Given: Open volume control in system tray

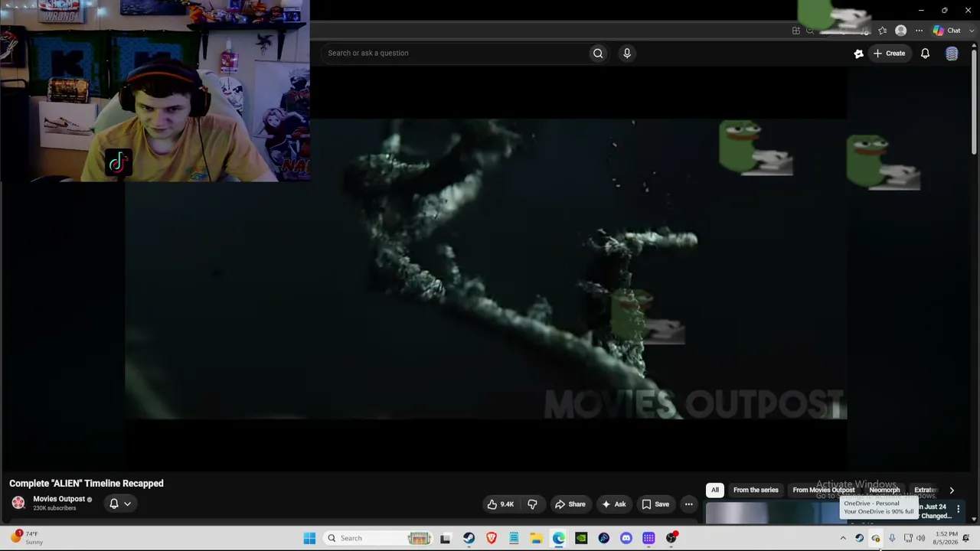Looking at the screenshot, I should (921, 538).
